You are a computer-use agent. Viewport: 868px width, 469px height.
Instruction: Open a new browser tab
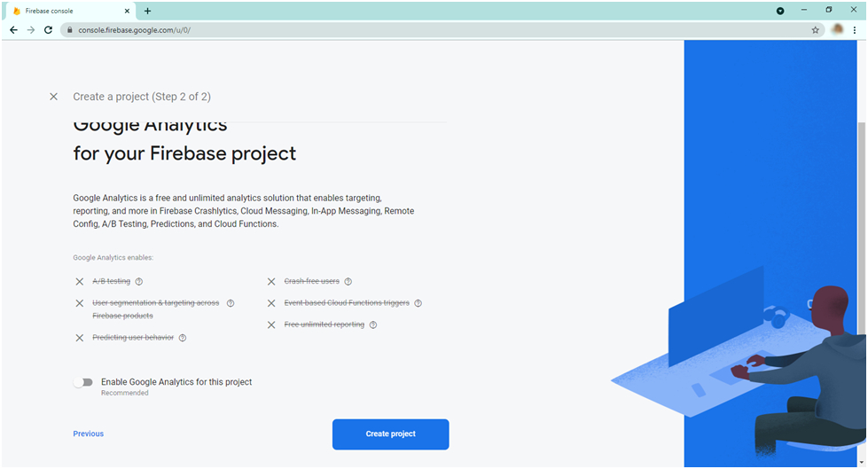tap(147, 11)
